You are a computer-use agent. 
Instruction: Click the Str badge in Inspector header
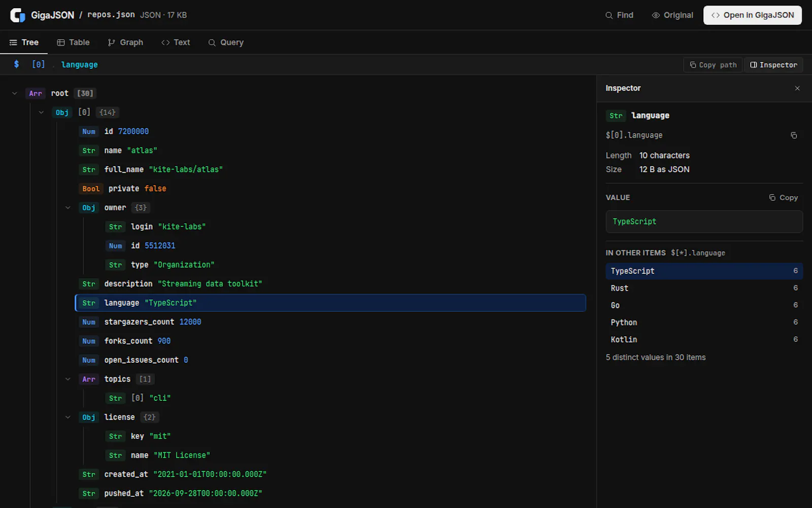pyautogui.click(x=616, y=116)
